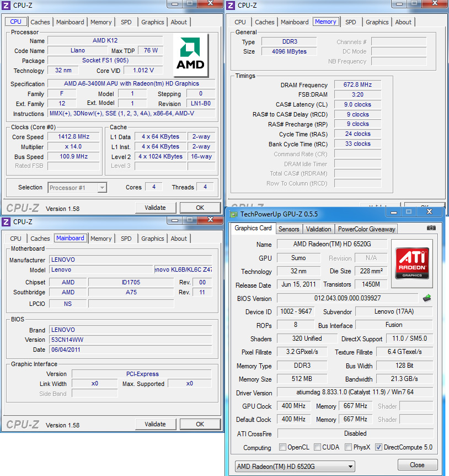The image size is (449, 476).
Task: Click the BIOS Version field 012.043.009.000.039927
Action: pos(348,298)
